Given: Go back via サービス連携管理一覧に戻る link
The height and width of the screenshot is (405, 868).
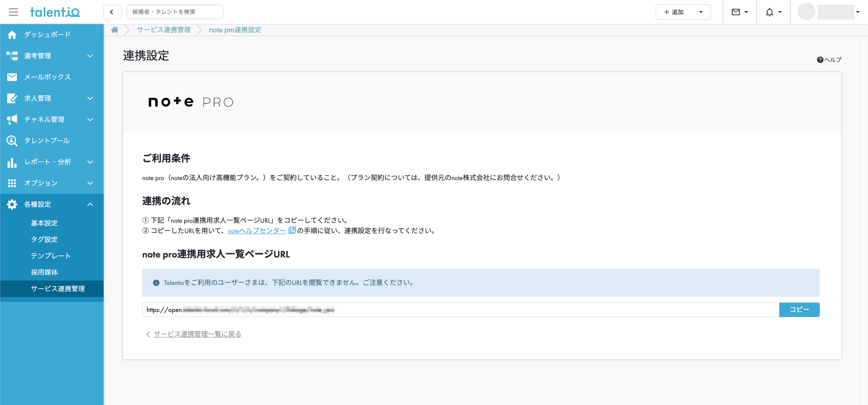Looking at the screenshot, I should pos(197,334).
